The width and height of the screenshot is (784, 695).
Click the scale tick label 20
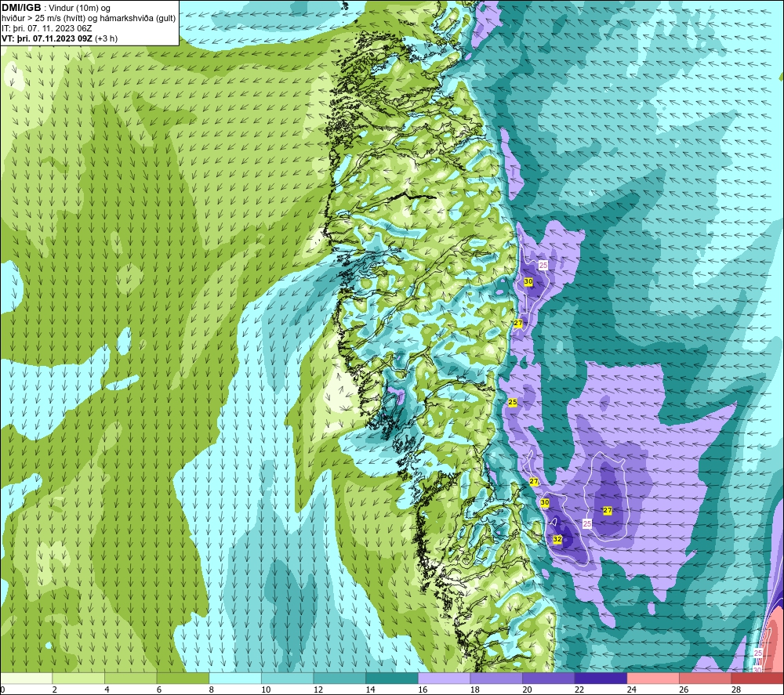click(x=527, y=690)
